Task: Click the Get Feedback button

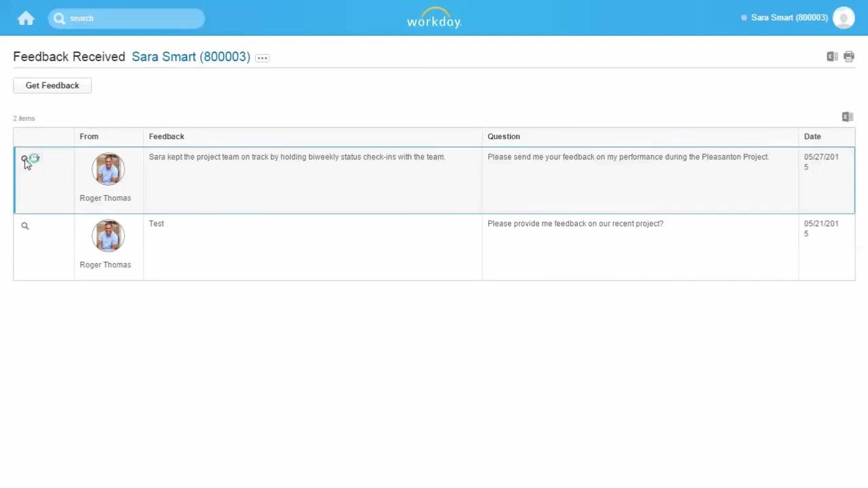Action: tap(52, 85)
